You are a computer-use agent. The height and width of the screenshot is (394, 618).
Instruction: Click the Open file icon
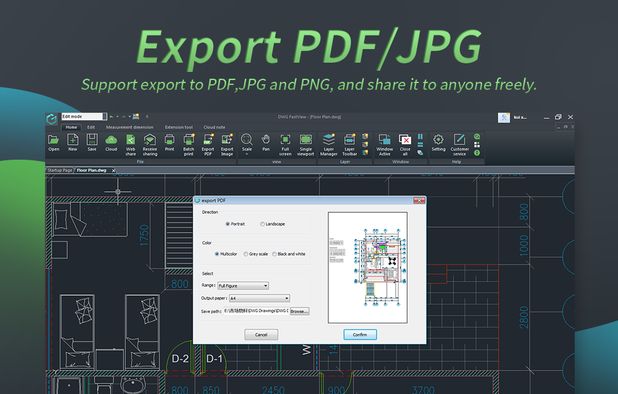click(x=54, y=140)
